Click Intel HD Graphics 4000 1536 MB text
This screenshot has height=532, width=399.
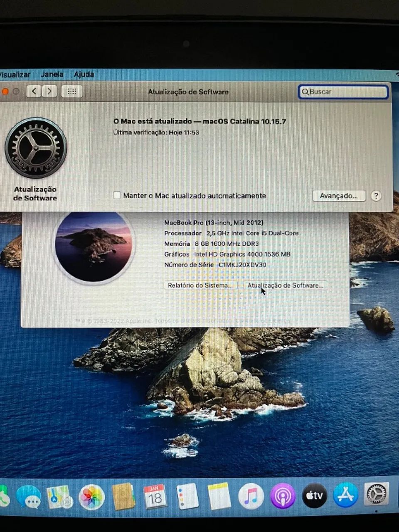[x=242, y=254]
